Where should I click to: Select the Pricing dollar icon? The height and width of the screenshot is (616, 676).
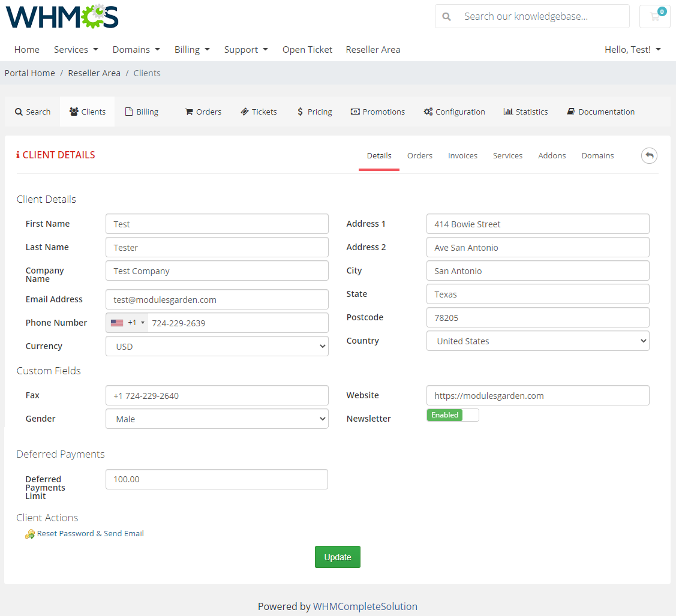(314, 112)
